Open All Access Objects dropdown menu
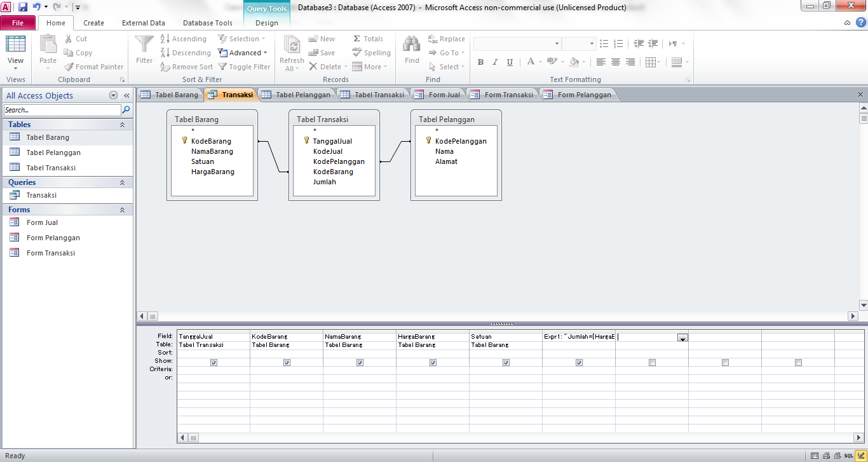The image size is (868, 462). coord(114,95)
